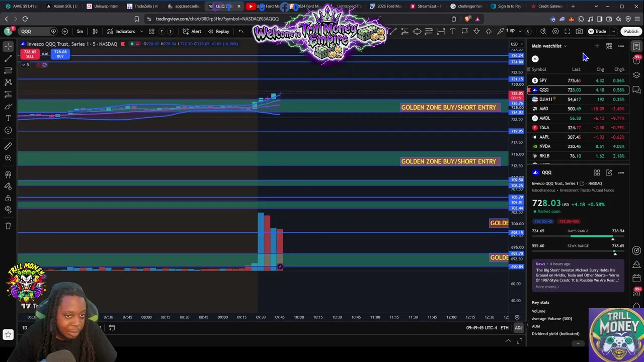Open quick search in top toolbar
The image size is (644, 362).
click(543, 31)
